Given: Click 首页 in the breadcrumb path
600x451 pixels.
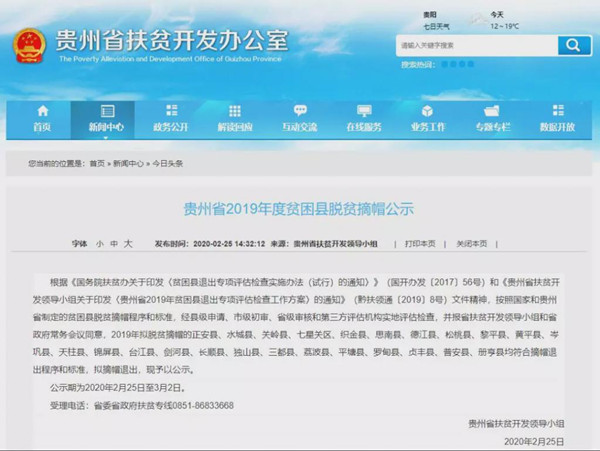Looking at the screenshot, I should (x=96, y=163).
